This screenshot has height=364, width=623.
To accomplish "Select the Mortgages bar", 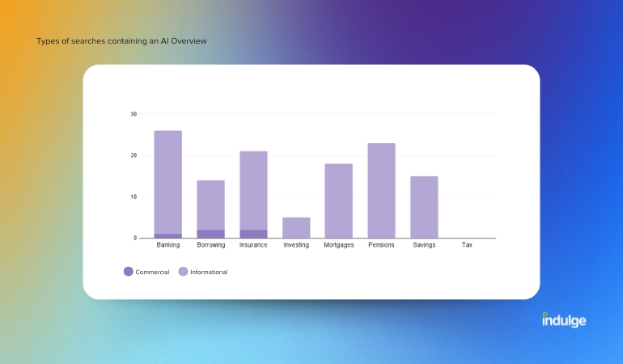I will pos(339,201).
